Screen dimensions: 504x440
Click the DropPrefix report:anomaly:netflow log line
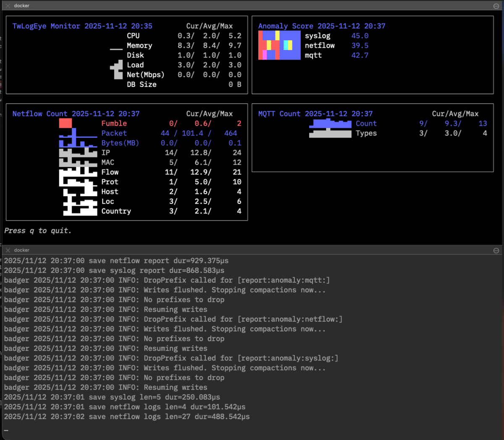tap(173, 319)
